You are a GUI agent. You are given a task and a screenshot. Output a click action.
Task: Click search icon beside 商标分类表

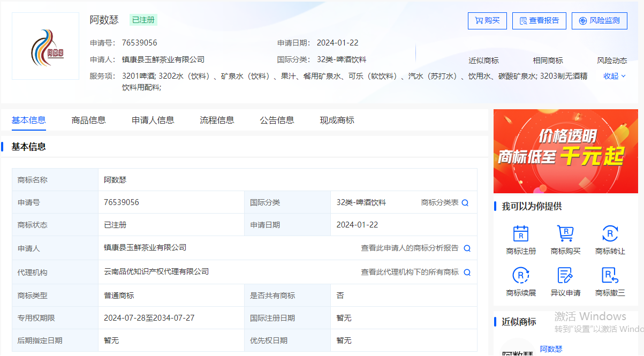pyautogui.click(x=465, y=203)
